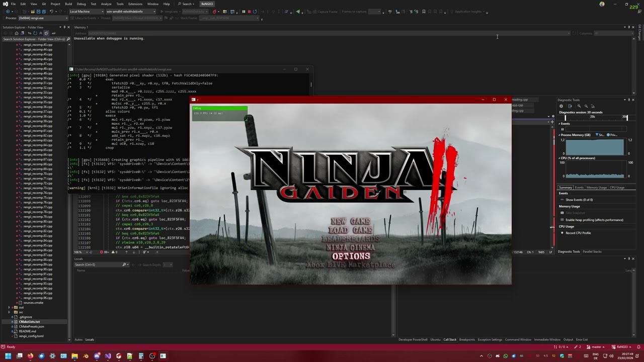Select LOAD GAME in Ninja Gaiden menu
This screenshot has height=362, width=644.
[351, 230]
